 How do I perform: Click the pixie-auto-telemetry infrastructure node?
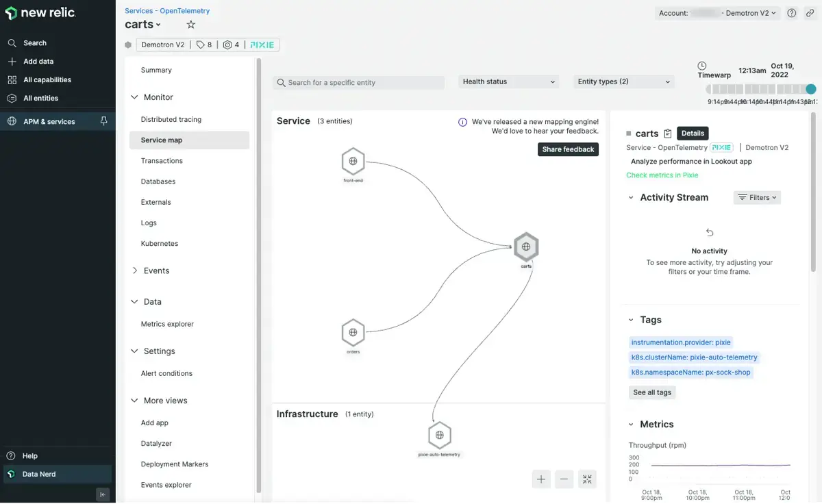(x=439, y=435)
